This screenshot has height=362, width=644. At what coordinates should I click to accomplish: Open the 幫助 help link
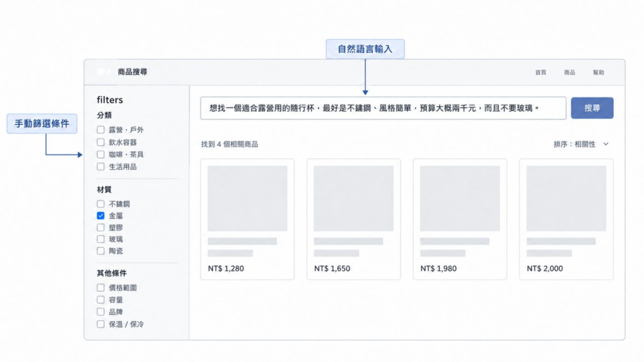pos(599,72)
